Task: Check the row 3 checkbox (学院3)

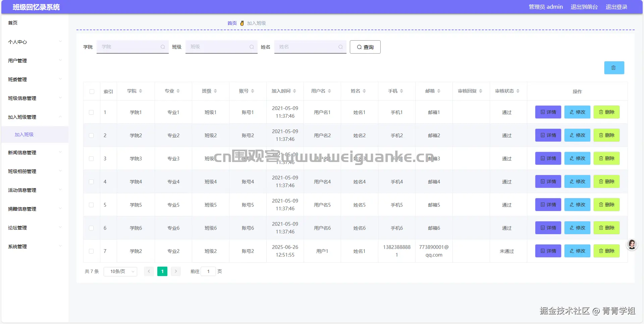Action: point(91,159)
